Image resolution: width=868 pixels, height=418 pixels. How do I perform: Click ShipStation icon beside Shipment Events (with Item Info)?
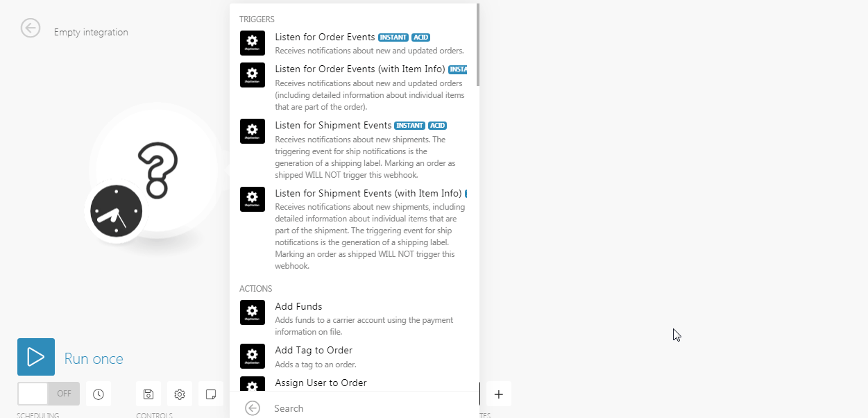[x=253, y=199]
